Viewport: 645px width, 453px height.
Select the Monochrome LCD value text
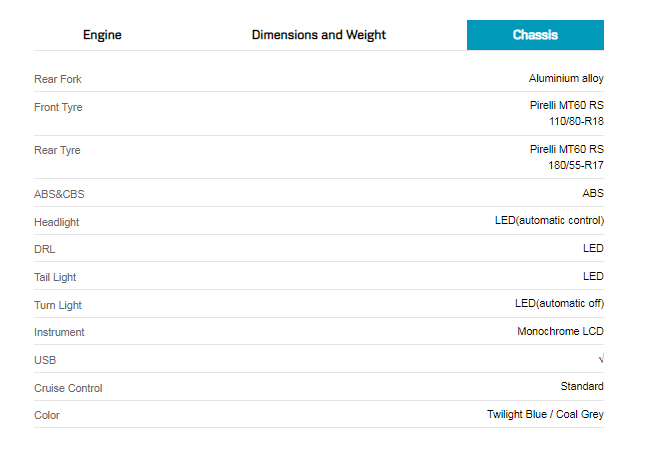point(560,331)
